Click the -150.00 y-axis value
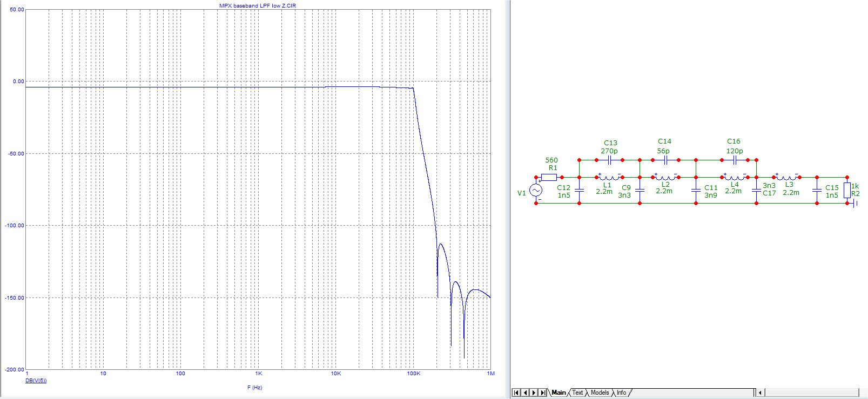 tap(15, 298)
